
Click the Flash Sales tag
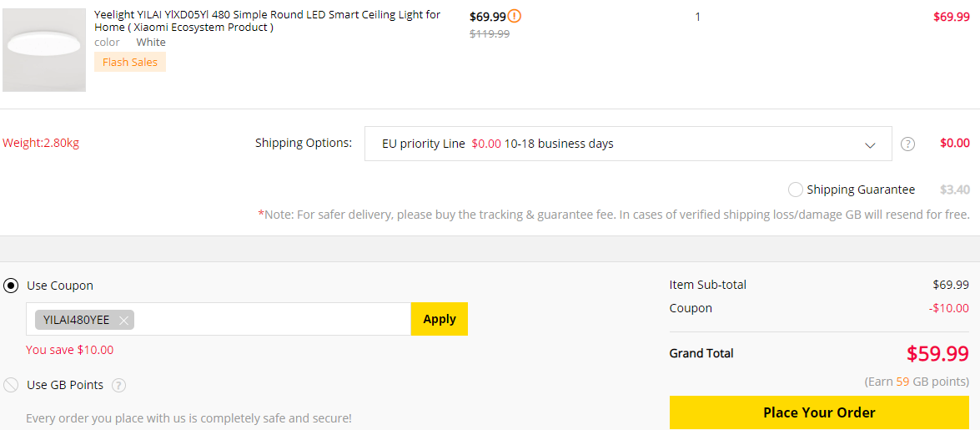(x=130, y=62)
